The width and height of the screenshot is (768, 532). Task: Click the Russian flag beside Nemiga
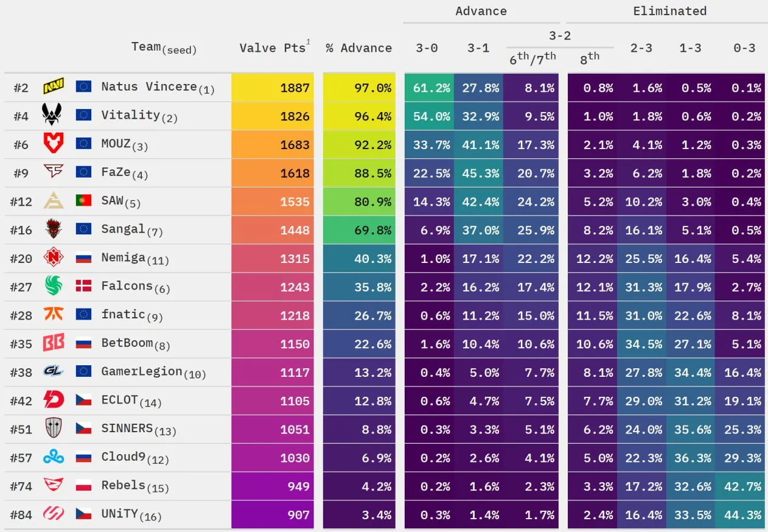[83, 258]
